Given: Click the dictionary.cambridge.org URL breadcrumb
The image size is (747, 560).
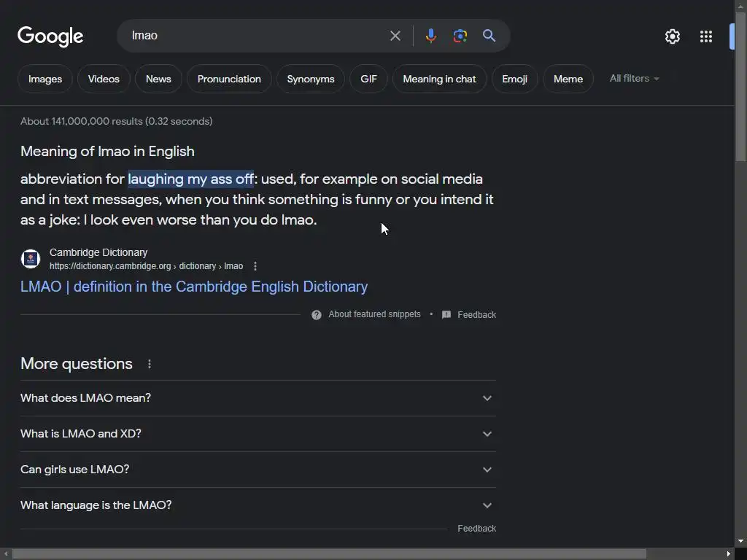Looking at the screenshot, I should [146, 266].
